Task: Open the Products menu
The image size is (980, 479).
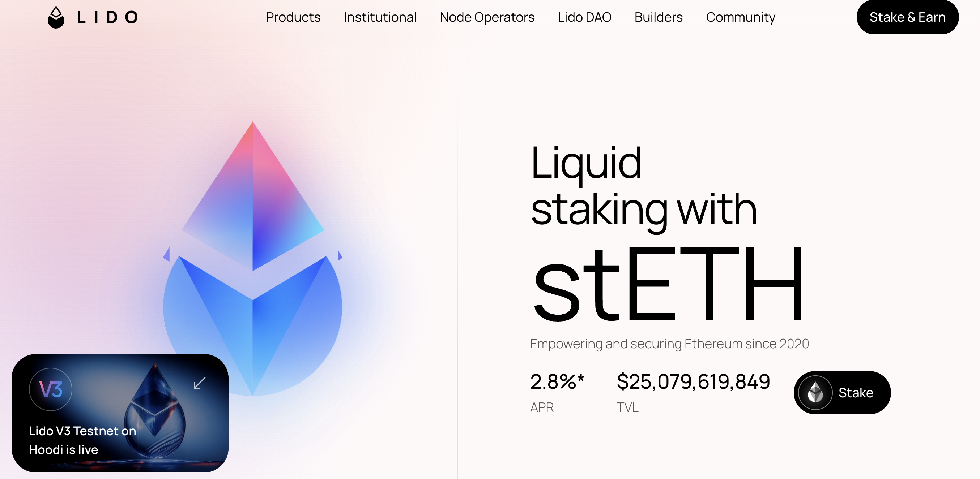Action: (x=293, y=17)
